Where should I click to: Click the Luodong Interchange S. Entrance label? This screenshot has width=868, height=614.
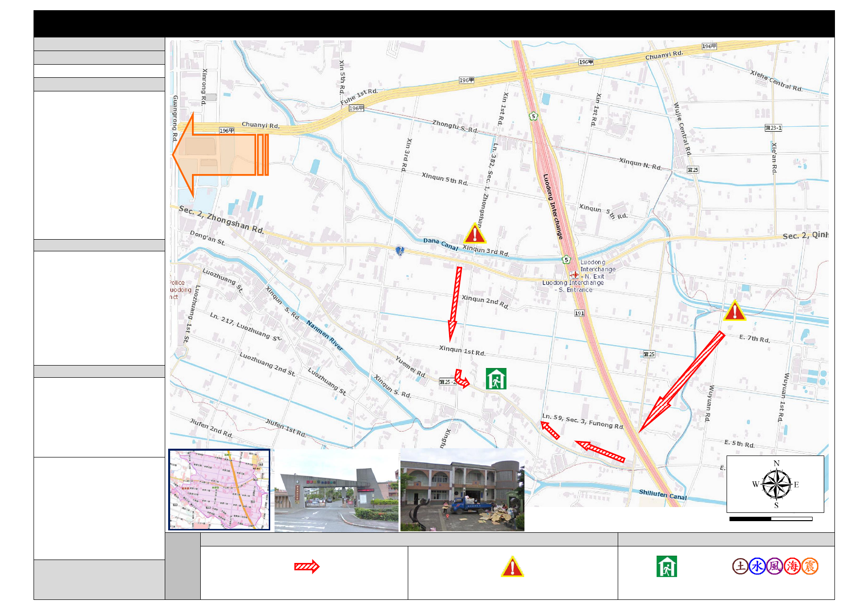(x=573, y=286)
